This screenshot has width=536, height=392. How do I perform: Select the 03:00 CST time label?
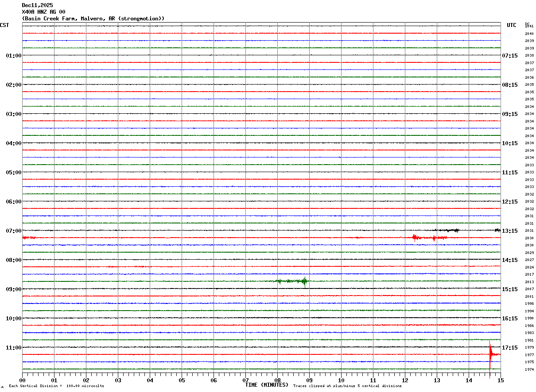tap(14, 114)
